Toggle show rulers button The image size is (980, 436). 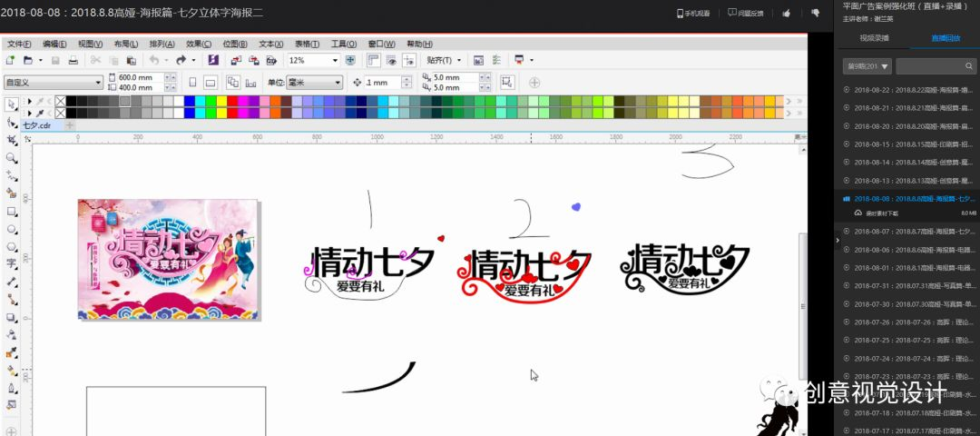click(374, 60)
